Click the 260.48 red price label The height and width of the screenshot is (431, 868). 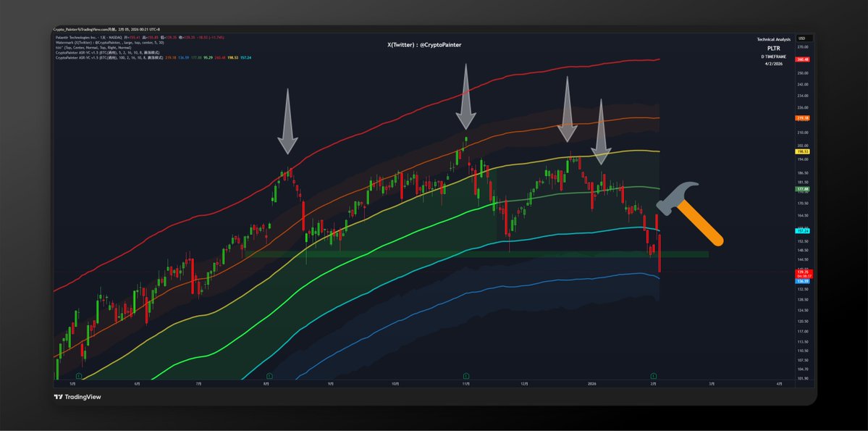(x=802, y=59)
